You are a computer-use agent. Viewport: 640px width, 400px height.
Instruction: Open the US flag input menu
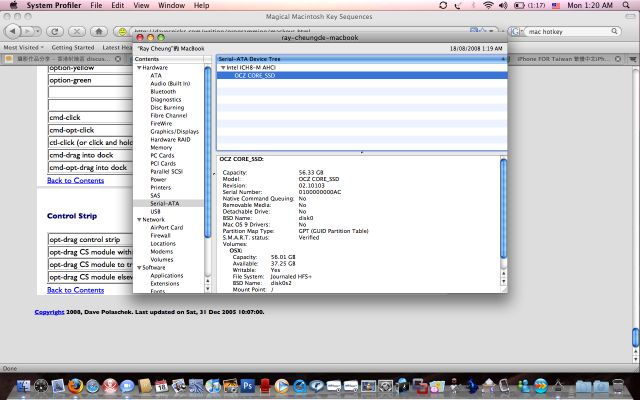[x=556, y=6]
